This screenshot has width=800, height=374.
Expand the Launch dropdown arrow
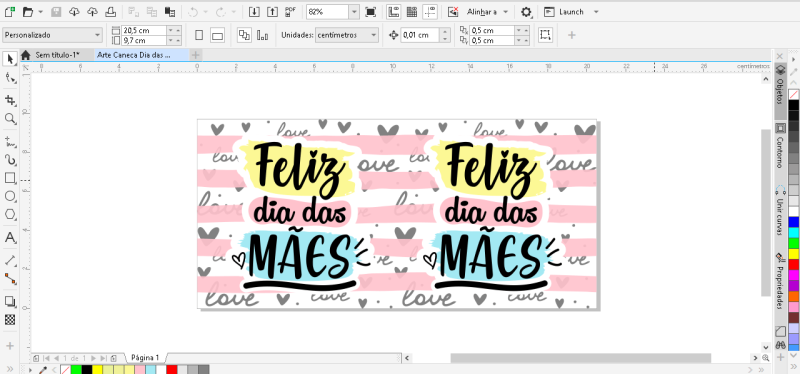tap(596, 12)
